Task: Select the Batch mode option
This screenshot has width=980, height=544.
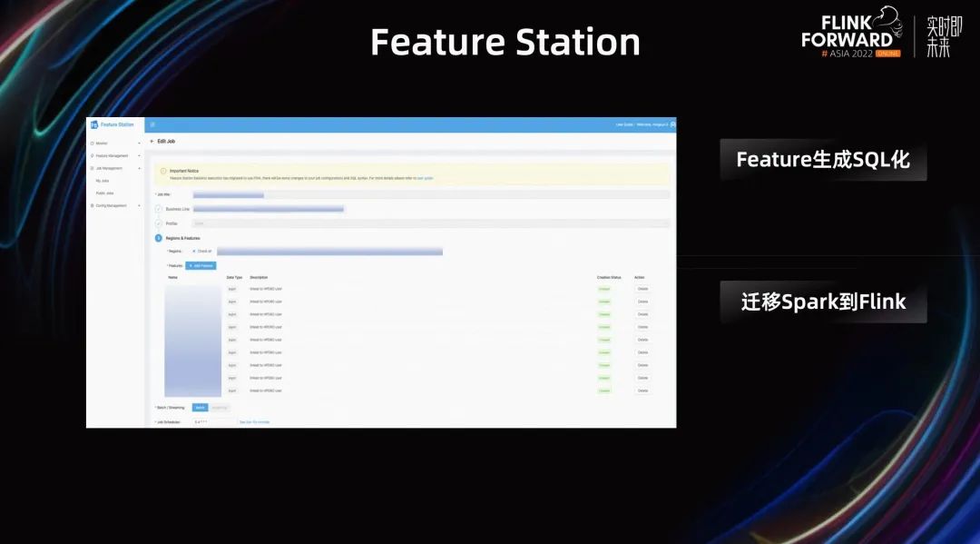Action: (x=200, y=408)
